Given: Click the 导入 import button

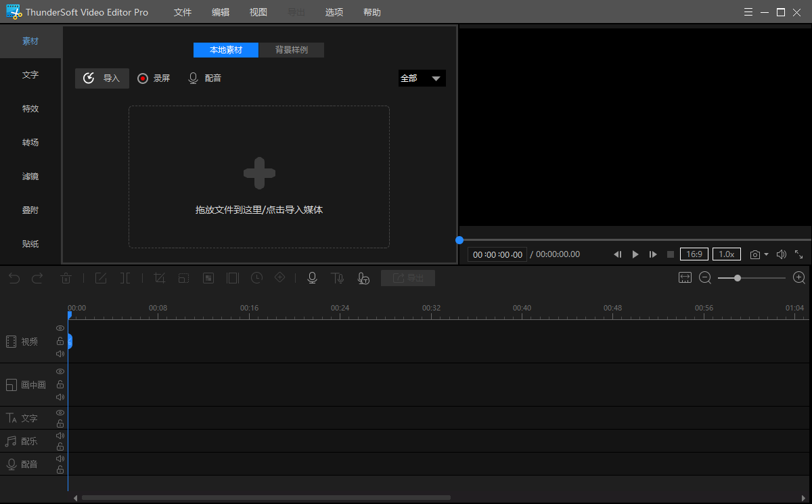Looking at the screenshot, I should tap(102, 78).
